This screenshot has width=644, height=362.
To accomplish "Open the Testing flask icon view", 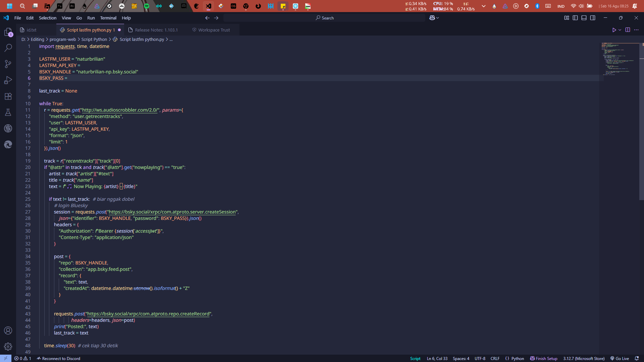I will pyautogui.click(x=8, y=112).
